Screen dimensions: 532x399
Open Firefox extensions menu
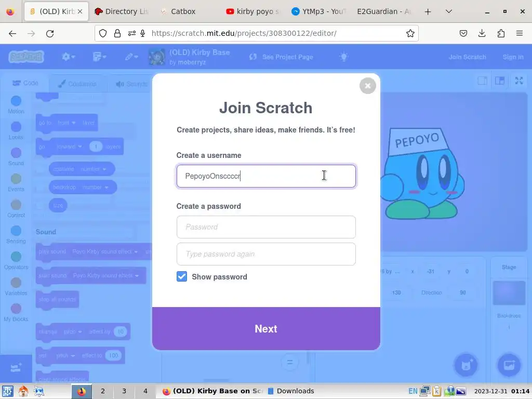pyautogui.click(x=501, y=33)
